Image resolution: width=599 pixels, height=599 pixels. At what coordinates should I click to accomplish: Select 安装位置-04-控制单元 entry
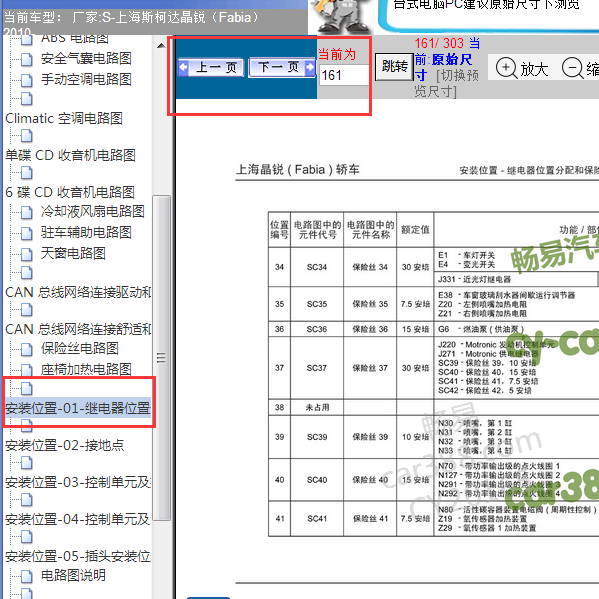78,519
